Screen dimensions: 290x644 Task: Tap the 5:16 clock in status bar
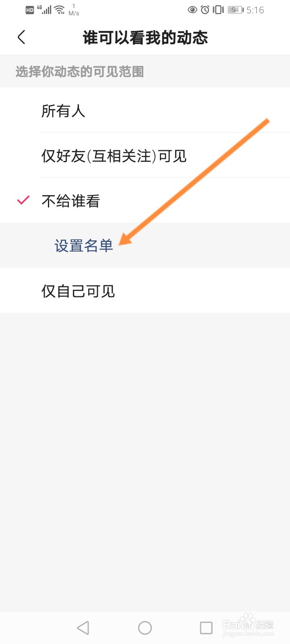click(x=255, y=10)
